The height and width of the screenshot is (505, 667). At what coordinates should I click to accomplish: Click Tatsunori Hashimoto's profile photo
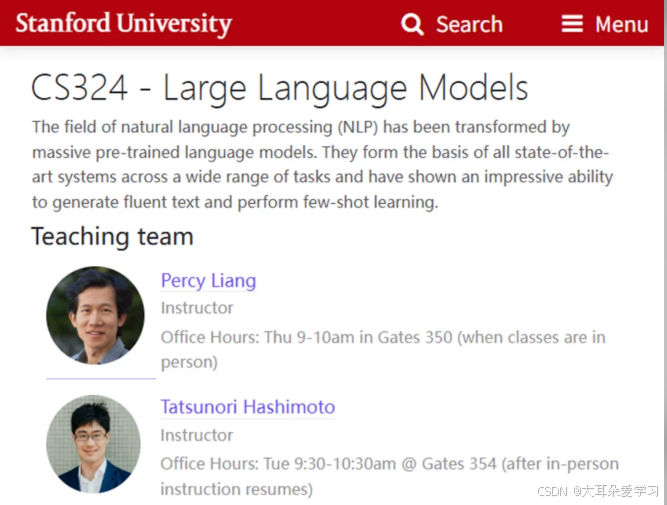[x=93, y=444]
